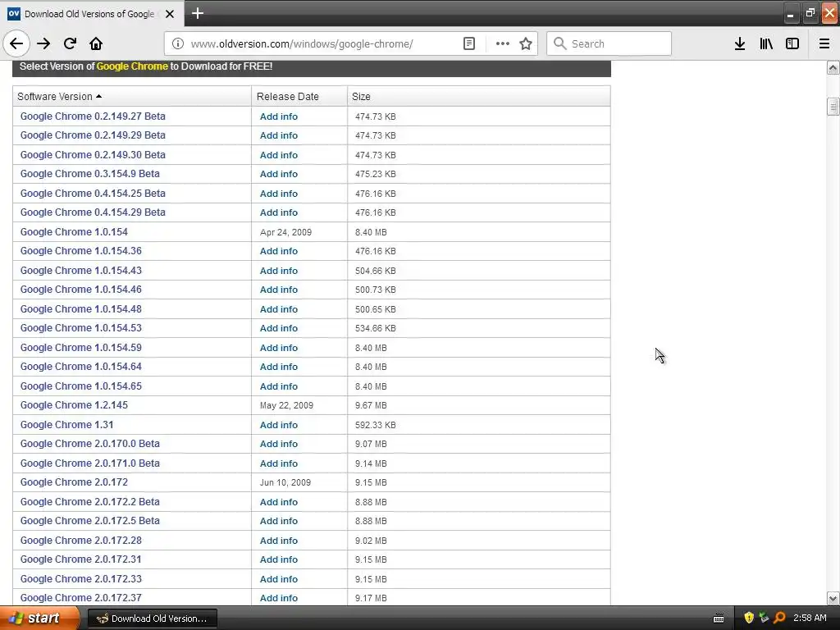The width and height of the screenshot is (840, 630).
Task: Toggle the sidebar icon in toolbar
Action: pyautogui.click(x=792, y=43)
